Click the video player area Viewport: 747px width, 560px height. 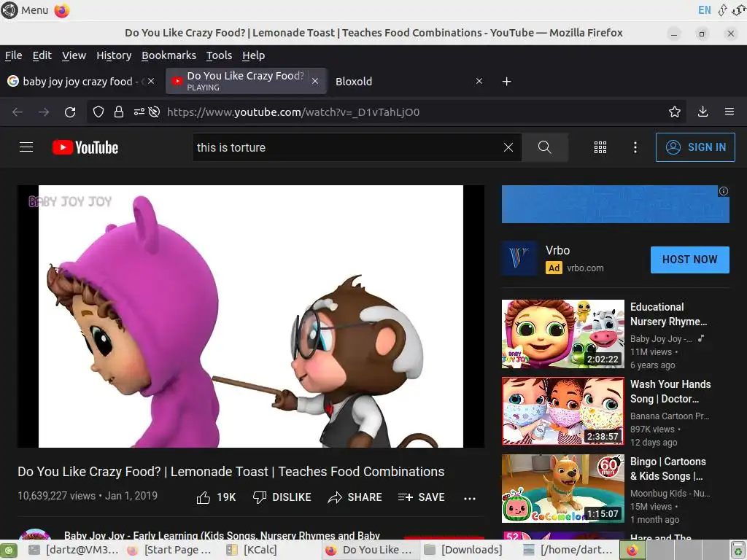coord(251,316)
